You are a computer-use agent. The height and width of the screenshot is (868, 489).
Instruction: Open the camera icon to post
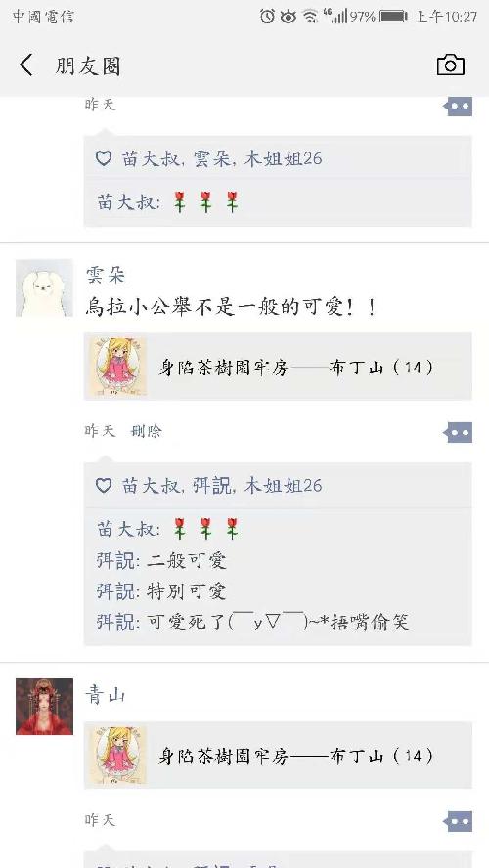pyautogui.click(x=450, y=65)
